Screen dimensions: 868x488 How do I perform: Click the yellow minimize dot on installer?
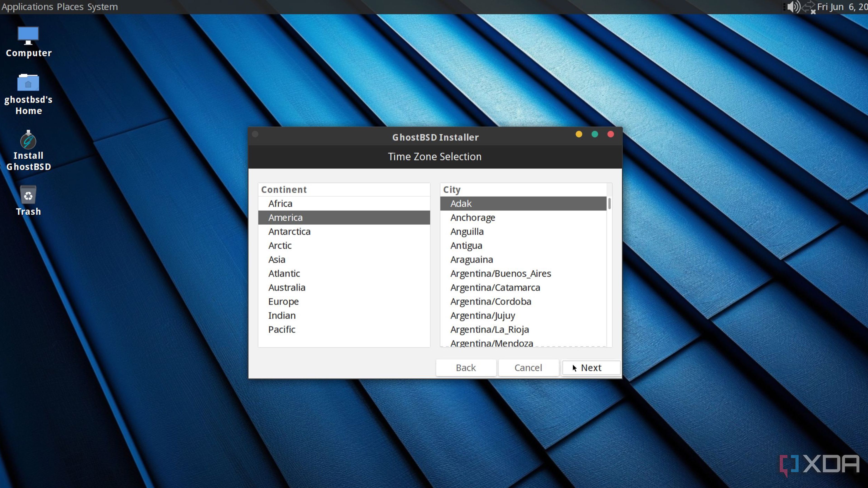(x=579, y=134)
